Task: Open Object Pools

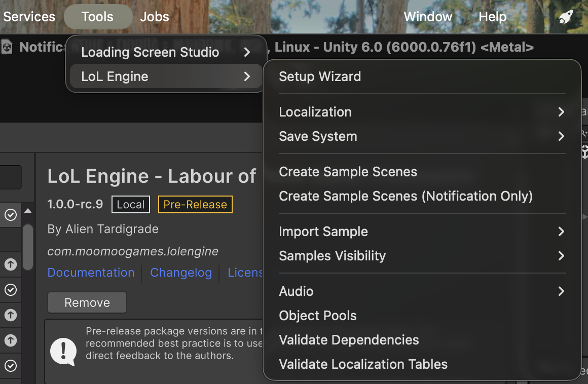Action: tap(422, 316)
